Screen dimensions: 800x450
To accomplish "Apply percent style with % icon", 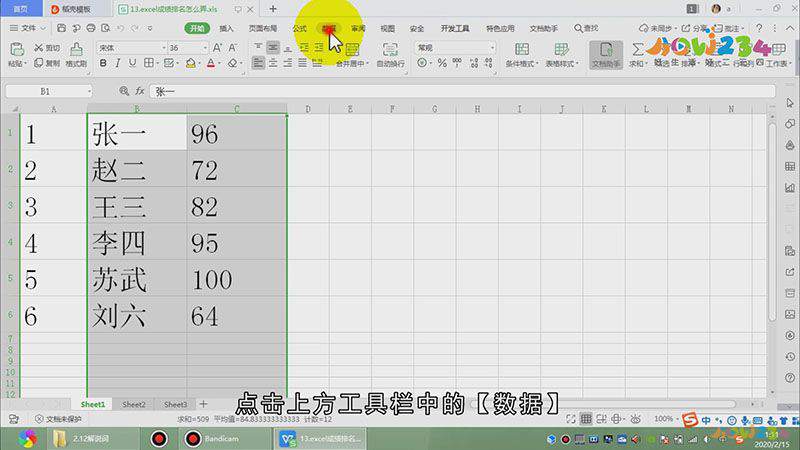I will tap(442, 63).
